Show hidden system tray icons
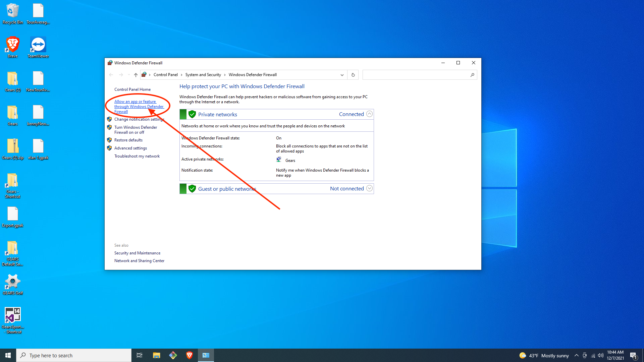This screenshot has width=644, height=362. click(x=576, y=355)
